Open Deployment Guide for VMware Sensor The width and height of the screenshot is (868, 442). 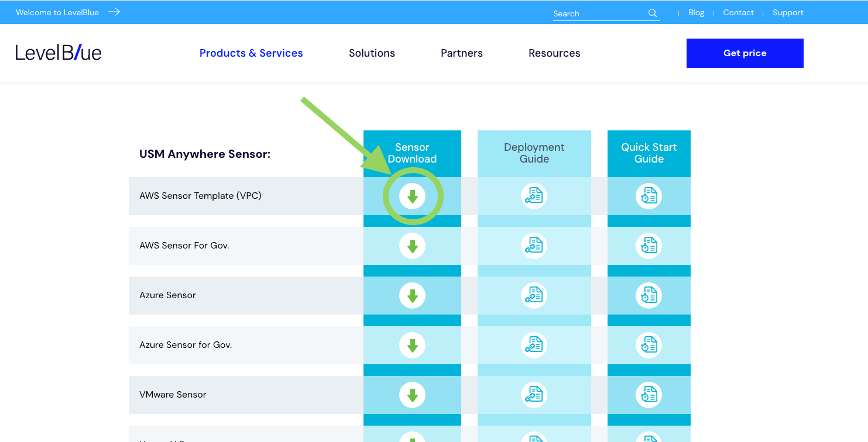click(534, 395)
